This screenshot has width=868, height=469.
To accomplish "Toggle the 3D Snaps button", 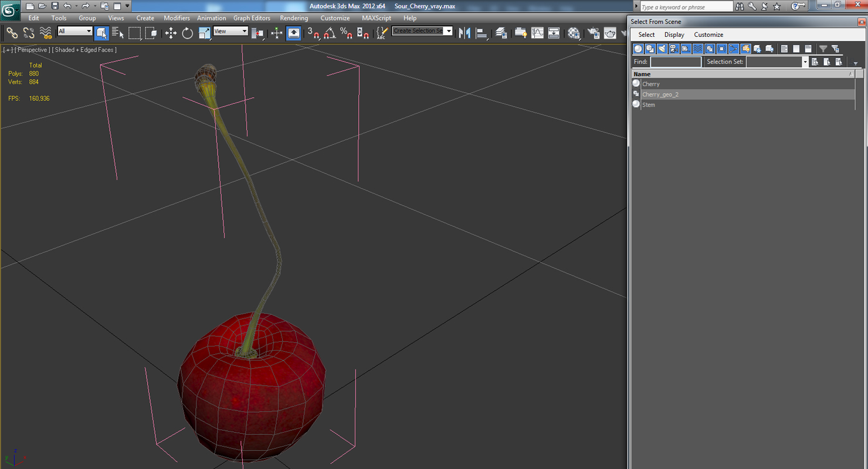I will click(313, 33).
